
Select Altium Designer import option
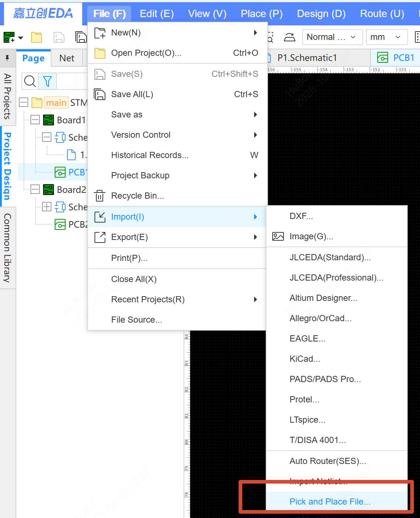pyautogui.click(x=337, y=298)
